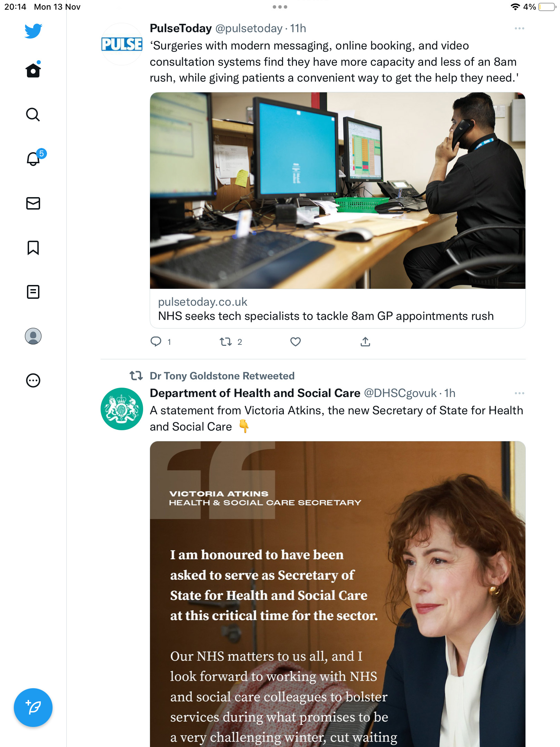
Task: View Victoria Atkins statement image
Action: pyautogui.click(x=338, y=594)
